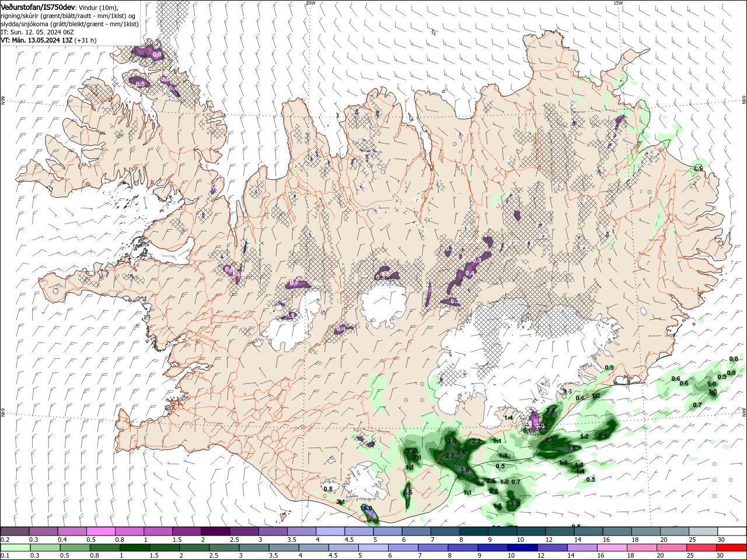The height and width of the screenshot is (560, 747).
Task: Click the 10 label on the rain scale
Action: tap(511, 555)
